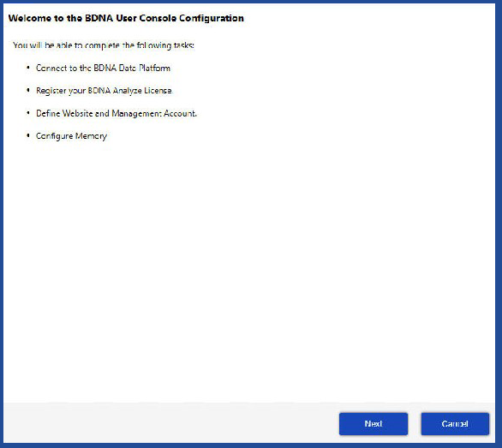Click bullet beside Register your BDNA Analyze License
The image size is (502, 448).
pos(28,90)
